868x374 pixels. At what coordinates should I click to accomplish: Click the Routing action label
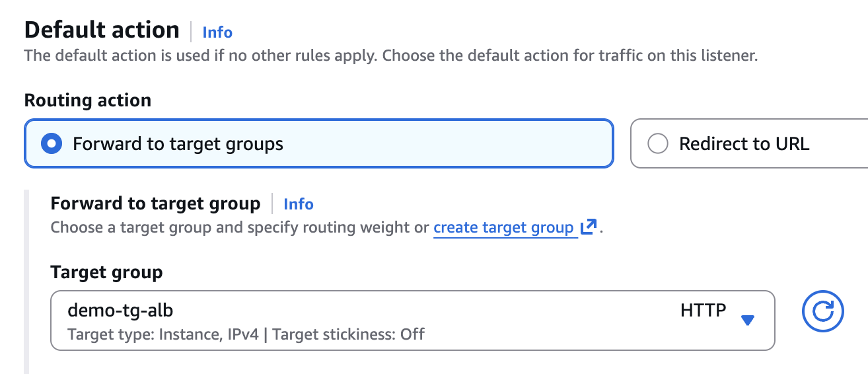pos(88,100)
